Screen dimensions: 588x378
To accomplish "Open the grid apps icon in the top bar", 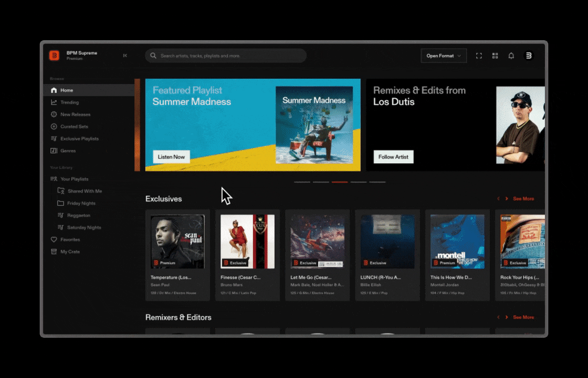I will click(x=495, y=56).
